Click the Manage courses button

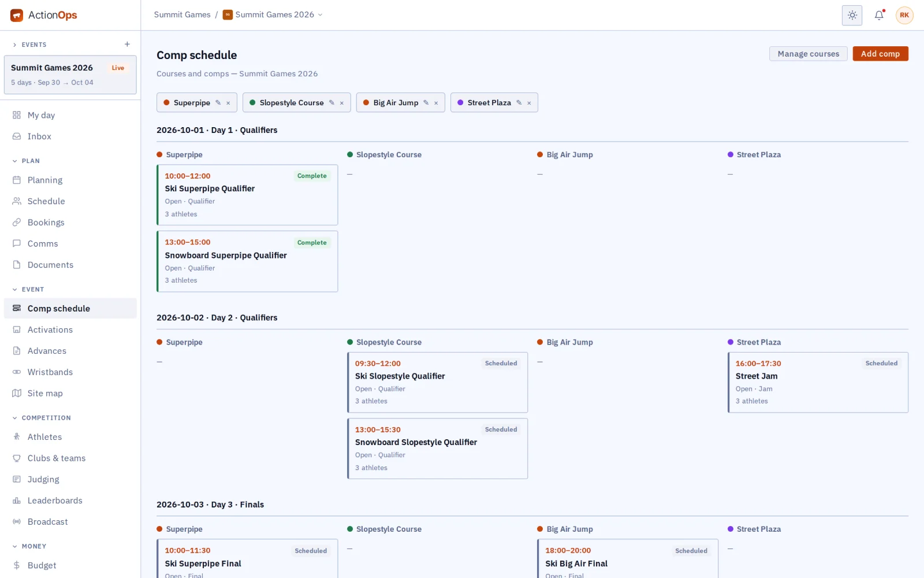tap(808, 54)
